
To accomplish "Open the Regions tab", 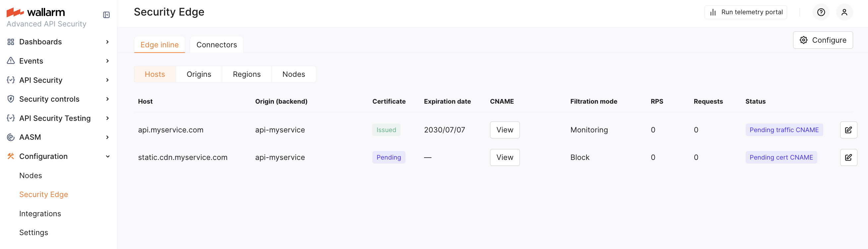I will pyautogui.click(x=247, y=75).
